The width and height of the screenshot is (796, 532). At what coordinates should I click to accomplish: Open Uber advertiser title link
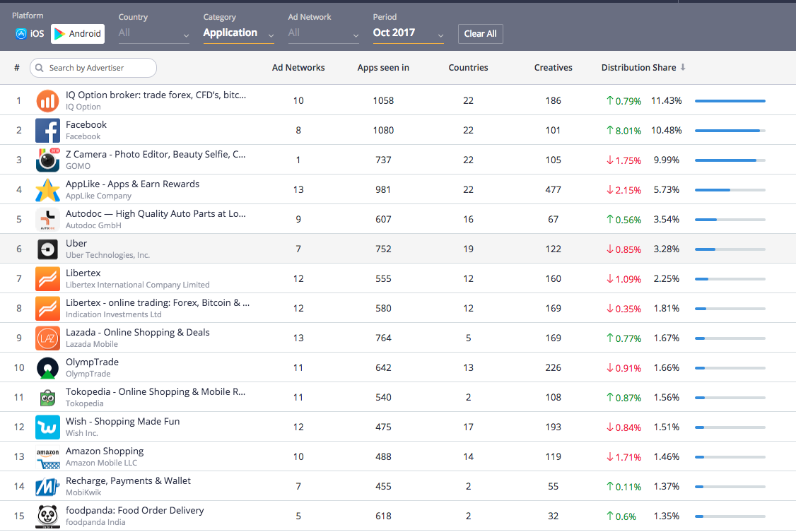[x=76, y=243]
